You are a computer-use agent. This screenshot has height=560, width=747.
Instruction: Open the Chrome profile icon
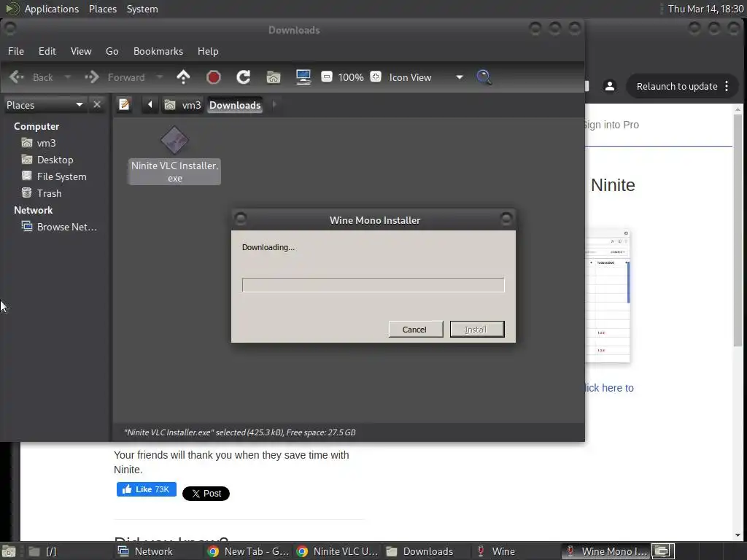coord(610,86)
